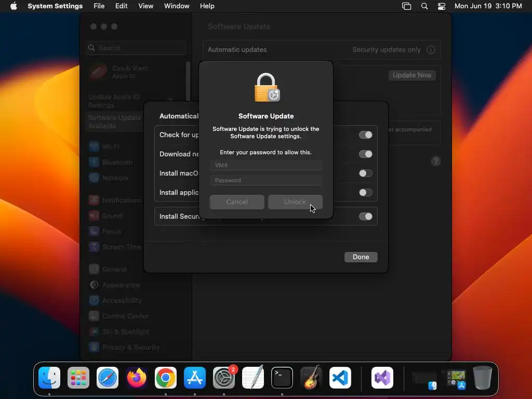
Task: Open App Store from the Dock
Action: [x=195, y=378]
